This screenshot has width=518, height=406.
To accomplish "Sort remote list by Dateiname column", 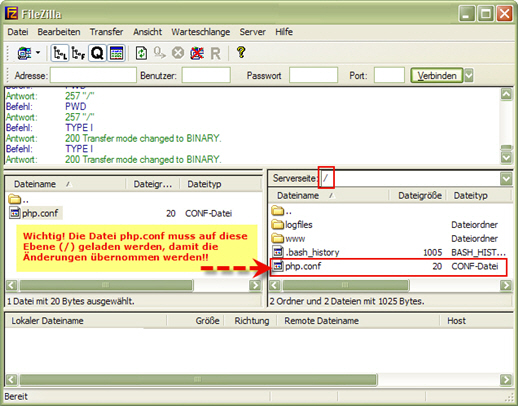I will pos(328,195).
